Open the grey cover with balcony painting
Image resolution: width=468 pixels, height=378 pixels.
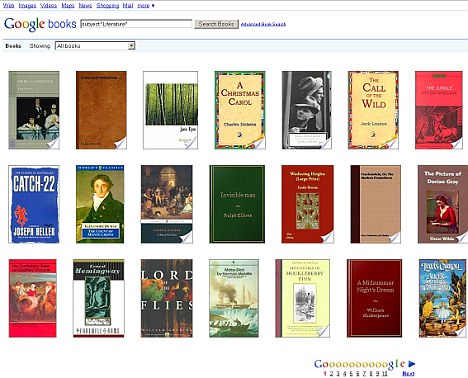34,110
